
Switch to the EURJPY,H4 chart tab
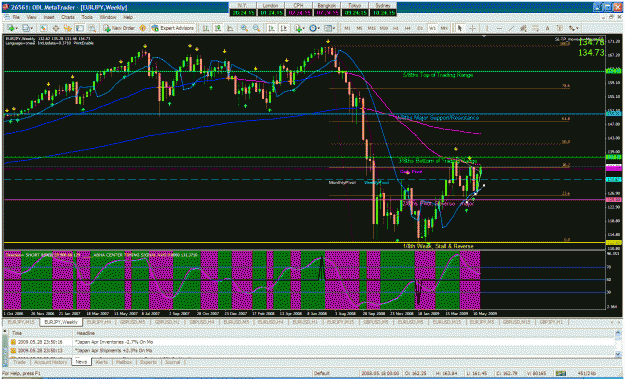(x=98, y=322)
